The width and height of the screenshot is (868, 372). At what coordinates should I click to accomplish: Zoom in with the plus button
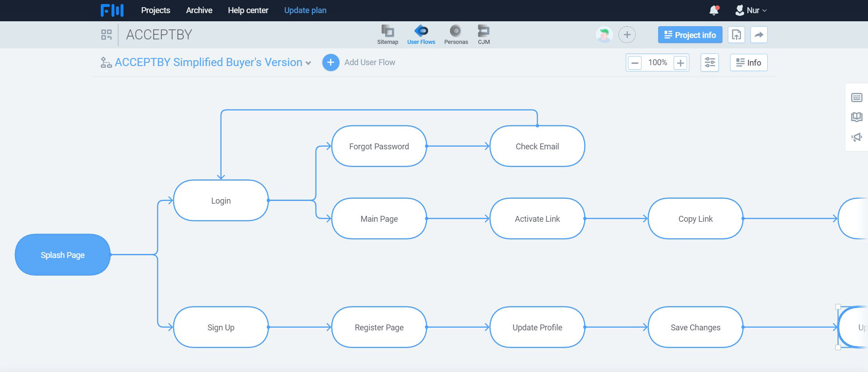[x=680, y=63]
